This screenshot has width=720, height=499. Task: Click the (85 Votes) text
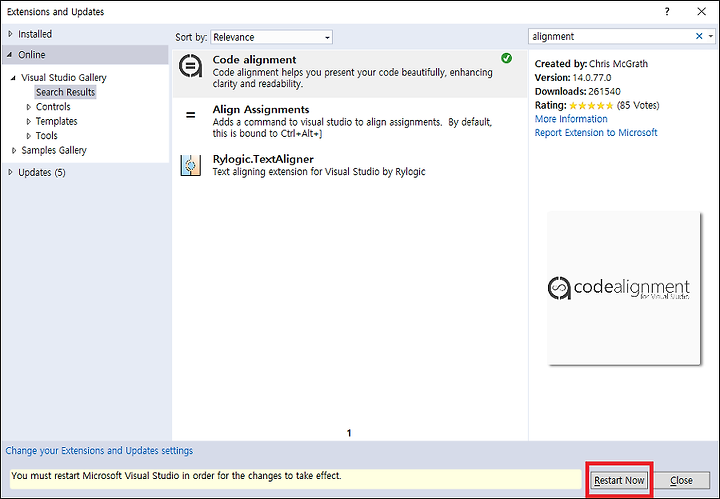(x=638, y=105)
